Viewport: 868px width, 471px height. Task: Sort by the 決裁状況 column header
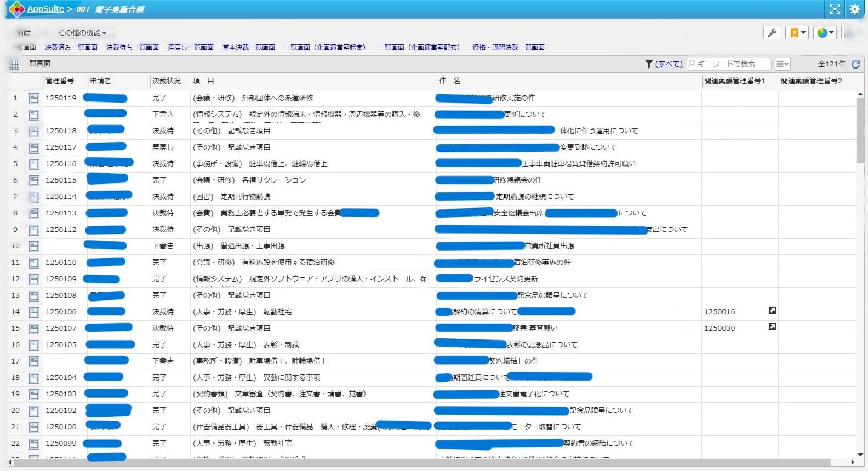[167, 81]
